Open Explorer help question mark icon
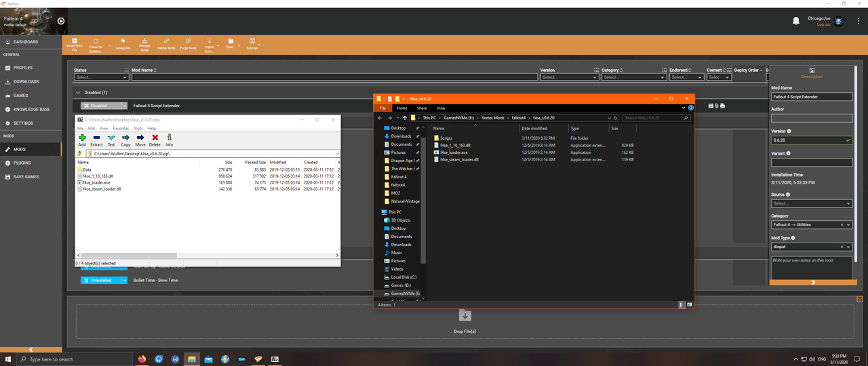This screenshot has width=868, height=366. pyautogui.click(x=691, y=108)
